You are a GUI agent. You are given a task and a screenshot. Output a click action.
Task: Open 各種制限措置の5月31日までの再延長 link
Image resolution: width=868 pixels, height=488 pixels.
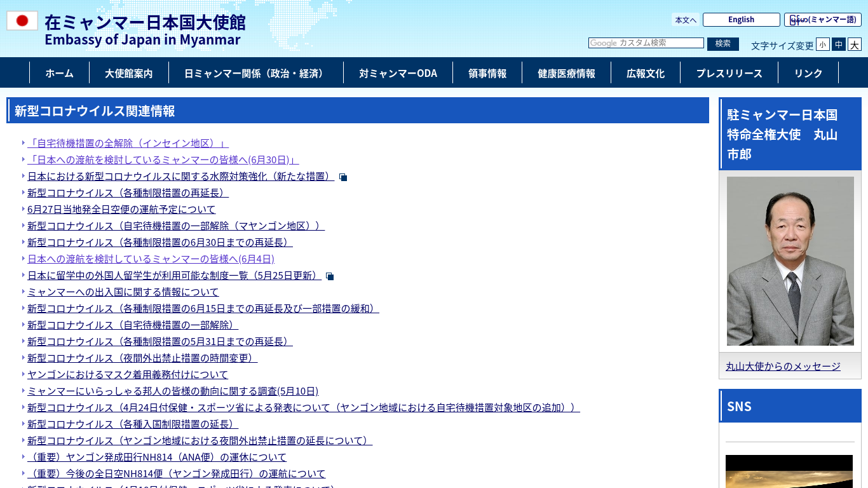[160, 341]
